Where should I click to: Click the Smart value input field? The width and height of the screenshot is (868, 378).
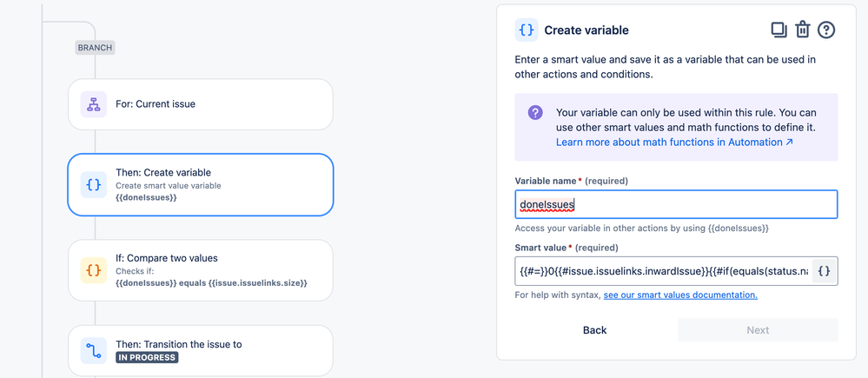(x=664, y=271)
